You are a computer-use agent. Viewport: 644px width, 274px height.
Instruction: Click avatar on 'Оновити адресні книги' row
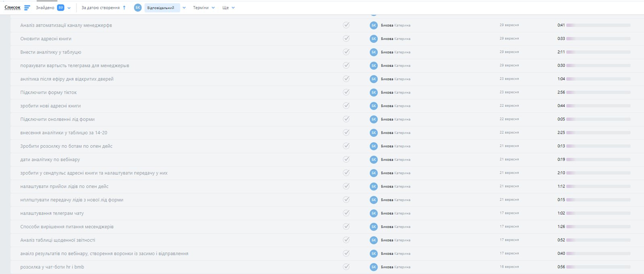(x=374, y=39)
